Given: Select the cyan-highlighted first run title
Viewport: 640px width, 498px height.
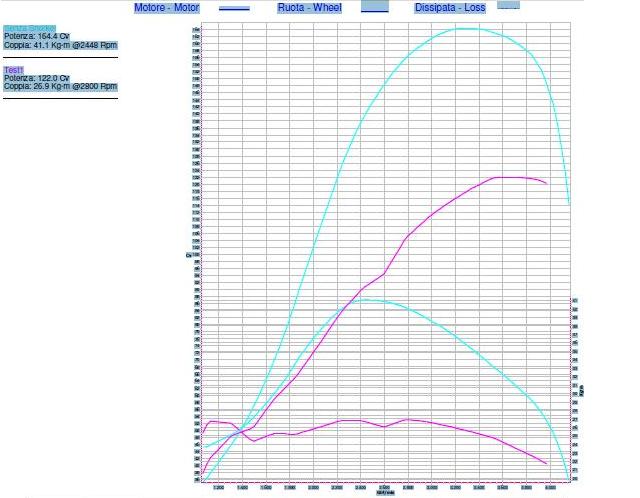Looking at the screenshot, I should (x=30, y=28).
